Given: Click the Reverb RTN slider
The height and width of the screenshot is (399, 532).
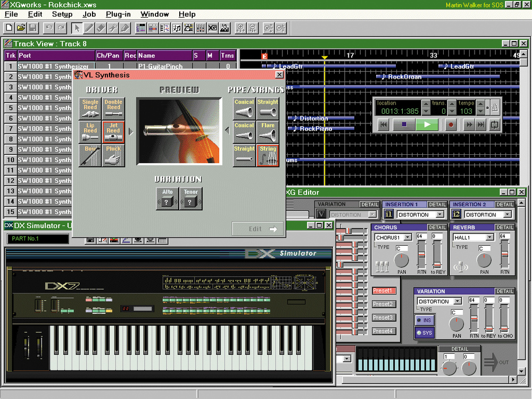Looking at the screenshot, I should point(504,253).
